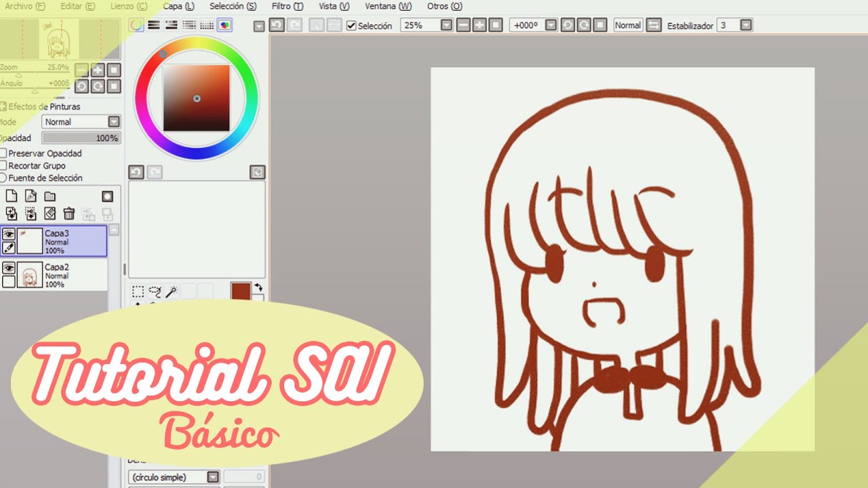Pick a color in saturation square
This screenshot has width=868, height=488.
(x=197, y=98)
